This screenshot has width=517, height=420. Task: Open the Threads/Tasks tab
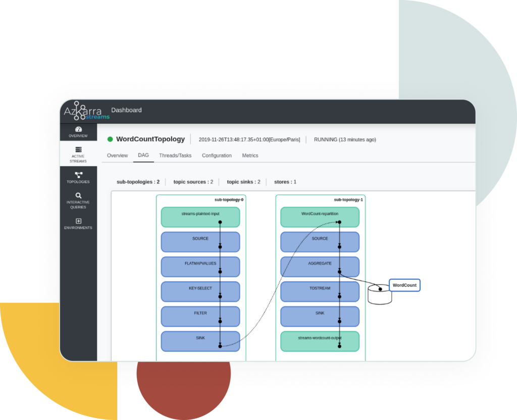tap(175, 155)
